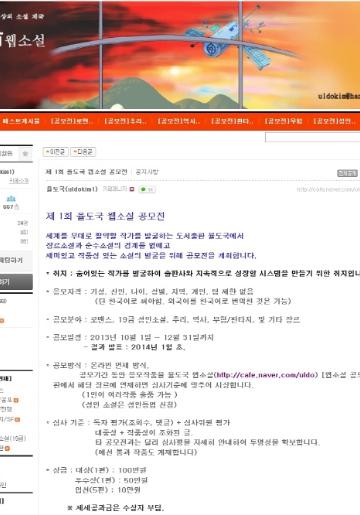This screenshot has height=515, width=360.
Task: Open the [공모전]역사.. menu tab
Action: click(178, 121)
